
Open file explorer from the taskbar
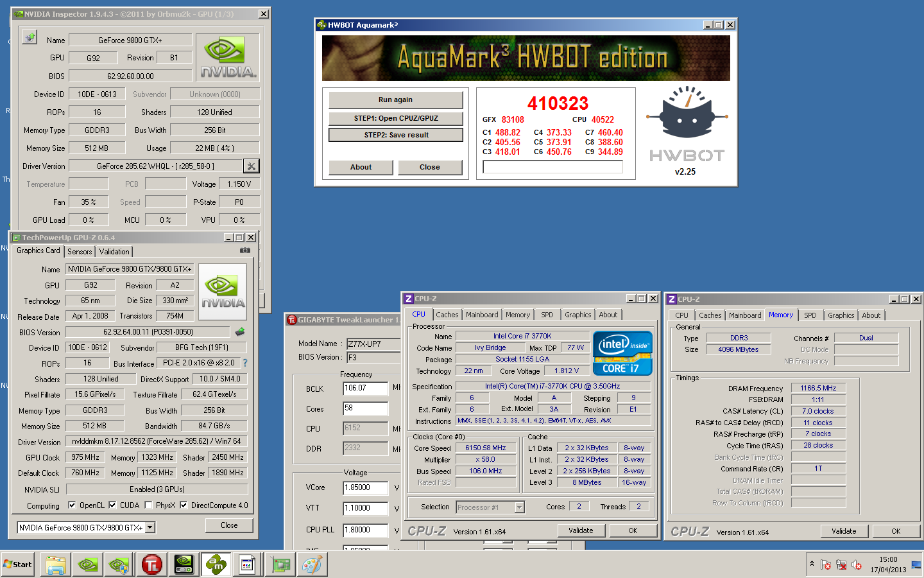56,565
